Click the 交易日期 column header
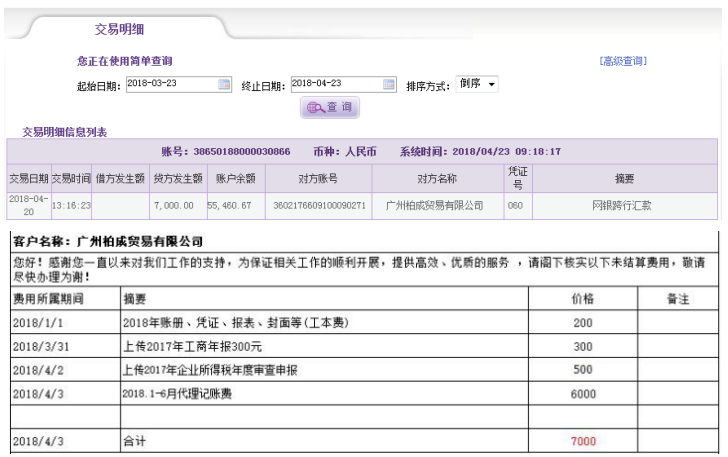The image size is (728, 457). [x=29, y=178]
